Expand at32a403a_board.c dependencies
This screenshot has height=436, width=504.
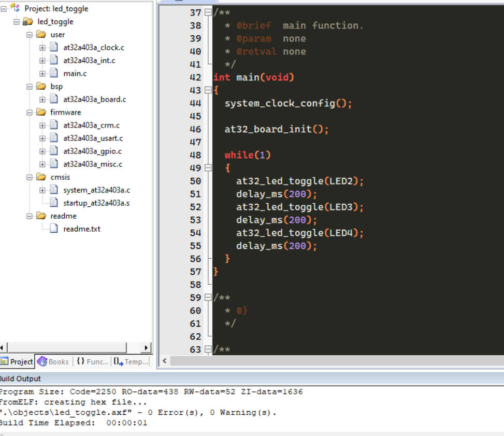click(42, 100)
